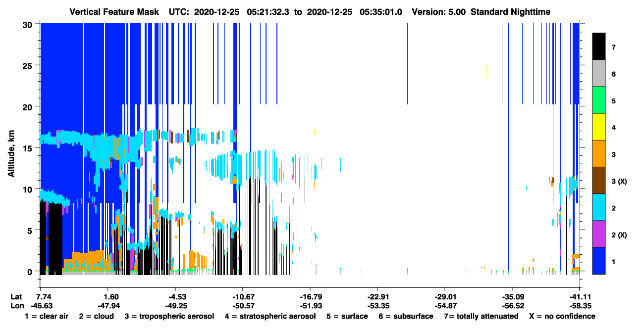Click the latitude value '-22.91'

(377, 297)
